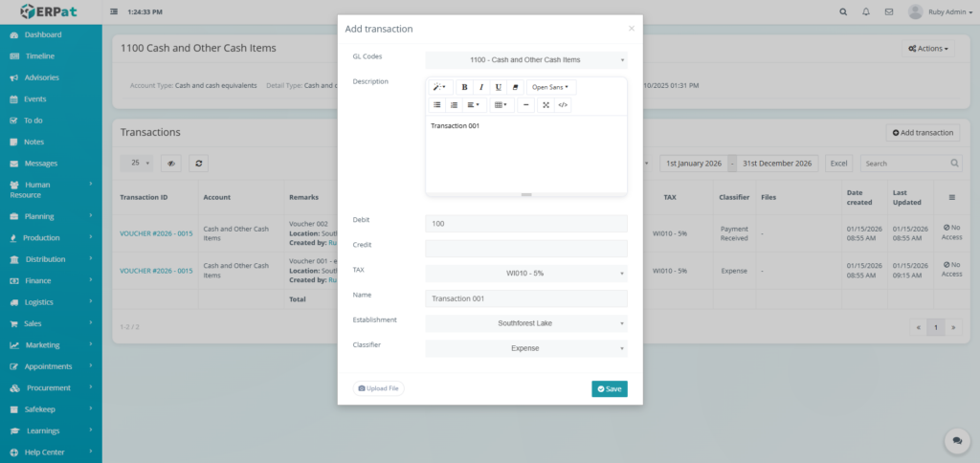Expand Safekeep in the sidebar
This screenshot has width=980, height=463.
(52, 409)
